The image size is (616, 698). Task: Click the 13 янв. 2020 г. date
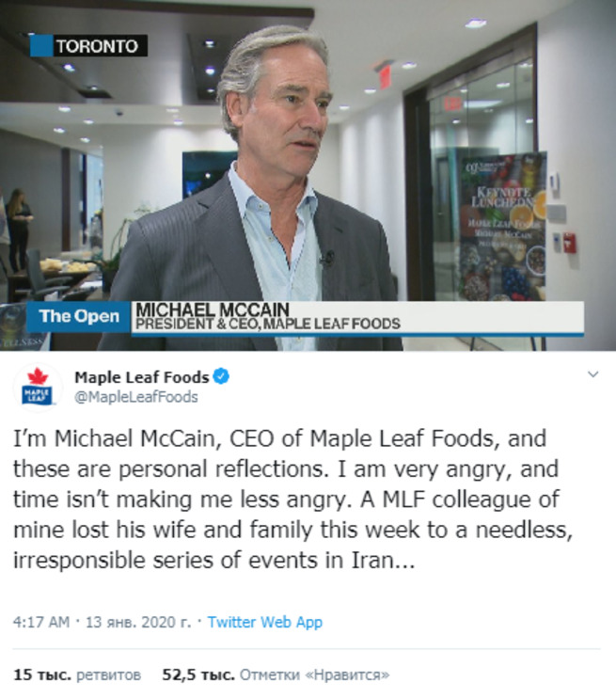click(x=138, y=622)
